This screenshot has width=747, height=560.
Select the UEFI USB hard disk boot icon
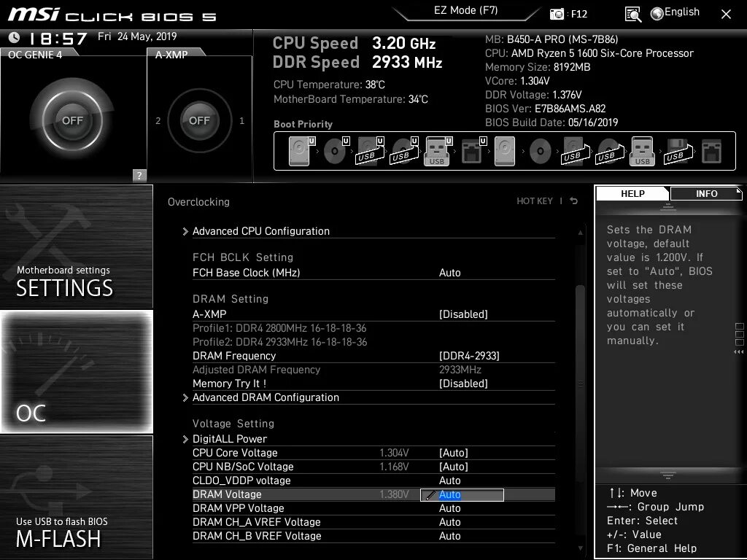click(x=370, y=151)
